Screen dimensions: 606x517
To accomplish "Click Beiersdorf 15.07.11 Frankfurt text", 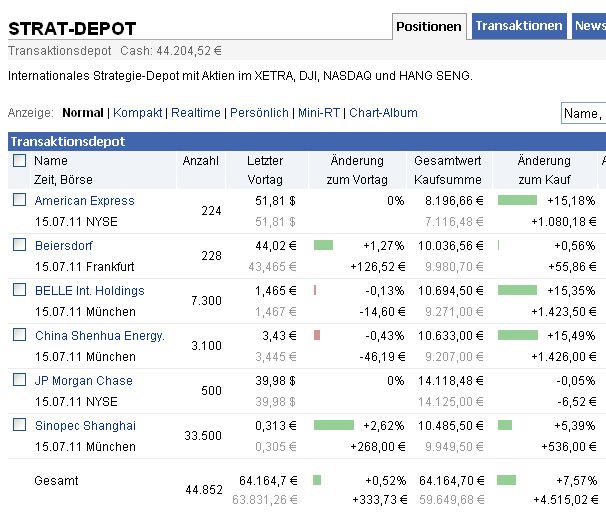I will point(85,267).
